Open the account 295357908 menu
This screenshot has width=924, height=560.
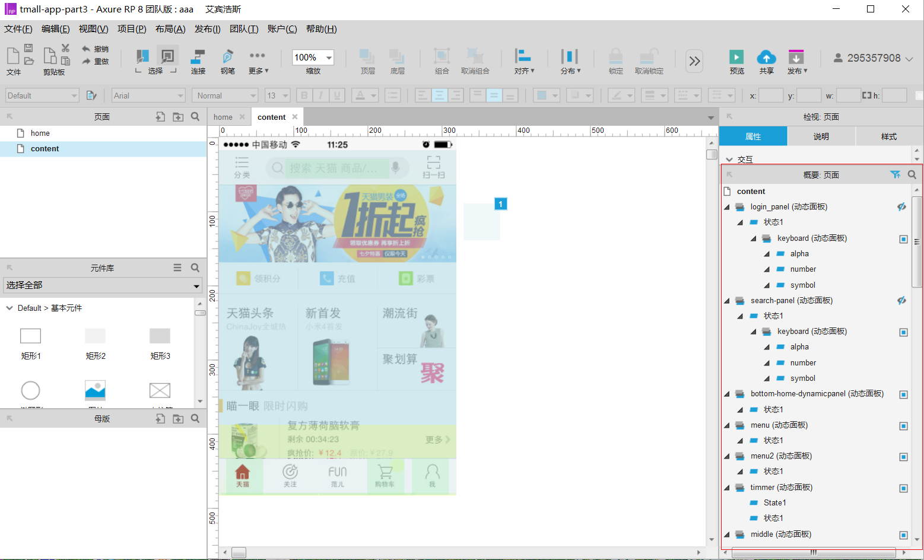coord(873,58)
